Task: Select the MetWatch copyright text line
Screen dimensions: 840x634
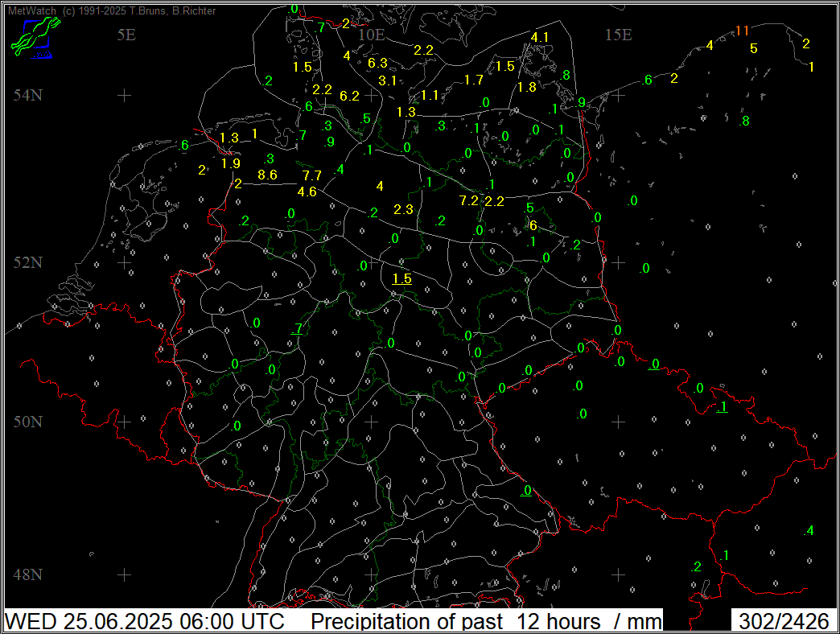Action: (x=112, y=10)
